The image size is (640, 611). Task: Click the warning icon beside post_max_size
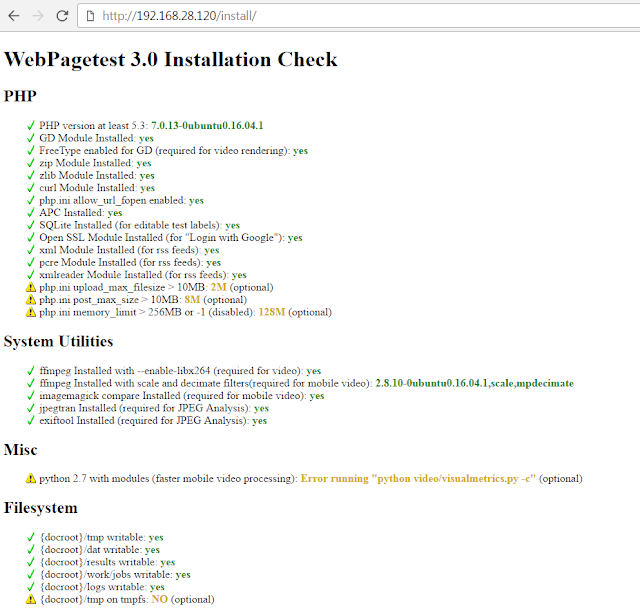pyautogui.click(x=31, y=300)
